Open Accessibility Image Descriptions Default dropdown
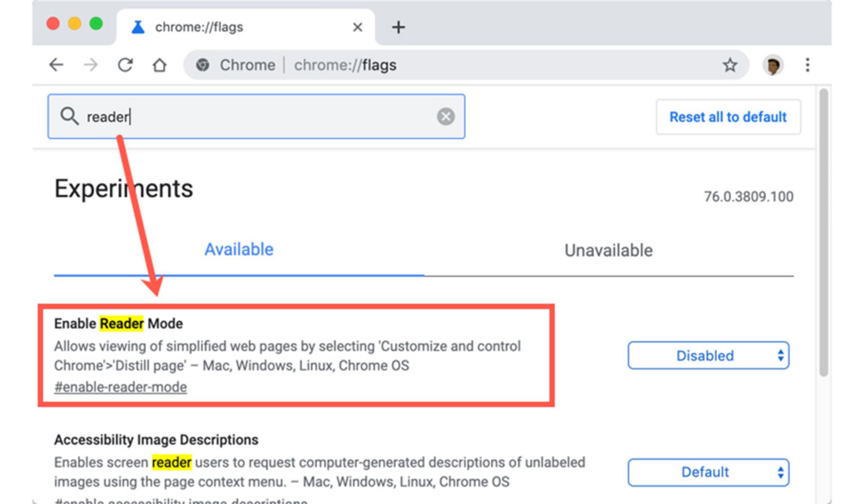864x504 pixels. point(708,472)
